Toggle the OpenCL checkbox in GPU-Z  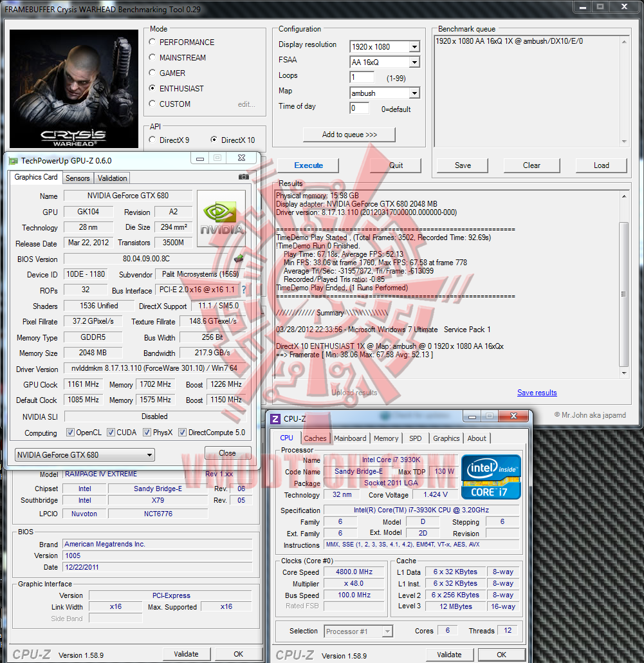coord(71,432)
